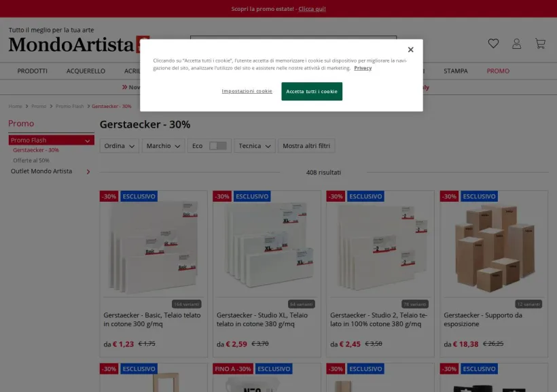Go to Promo breadcrumb link

(39, 106)
